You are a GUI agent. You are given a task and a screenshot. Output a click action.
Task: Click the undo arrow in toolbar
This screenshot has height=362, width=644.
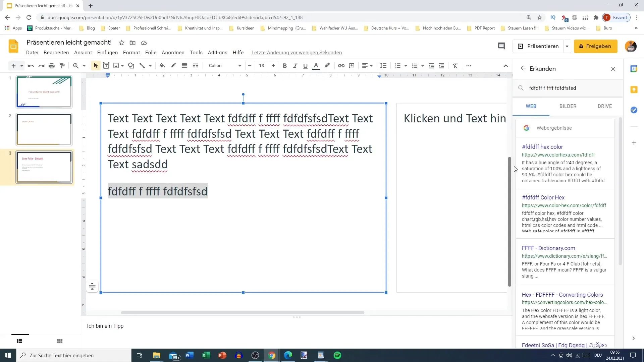pos(31,66)
